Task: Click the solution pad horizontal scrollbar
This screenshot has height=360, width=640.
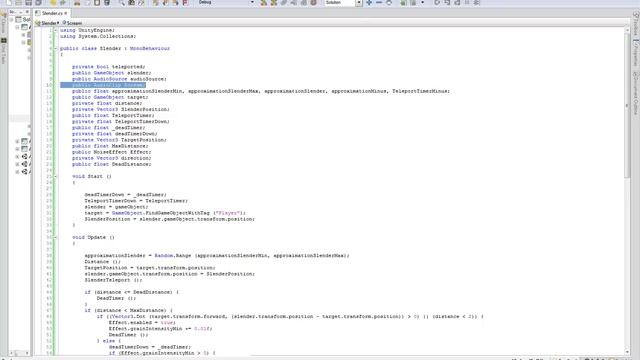Action: click(19, 353)
